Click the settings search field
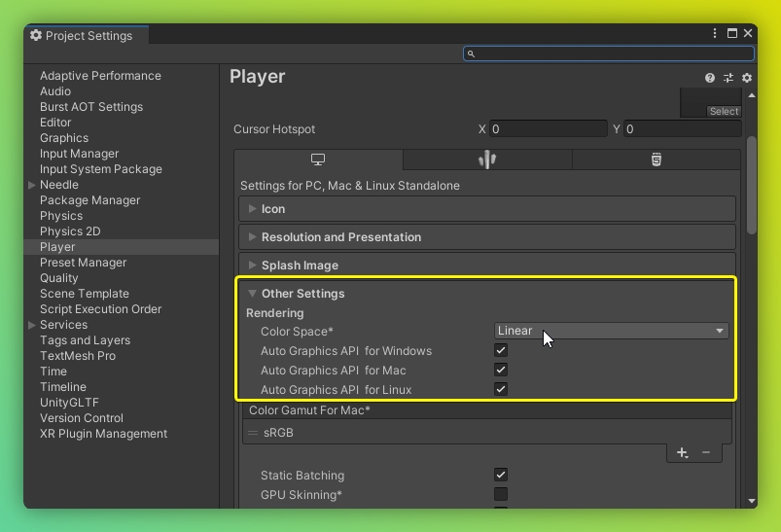781x532 pixels. [x=609, y=54]
